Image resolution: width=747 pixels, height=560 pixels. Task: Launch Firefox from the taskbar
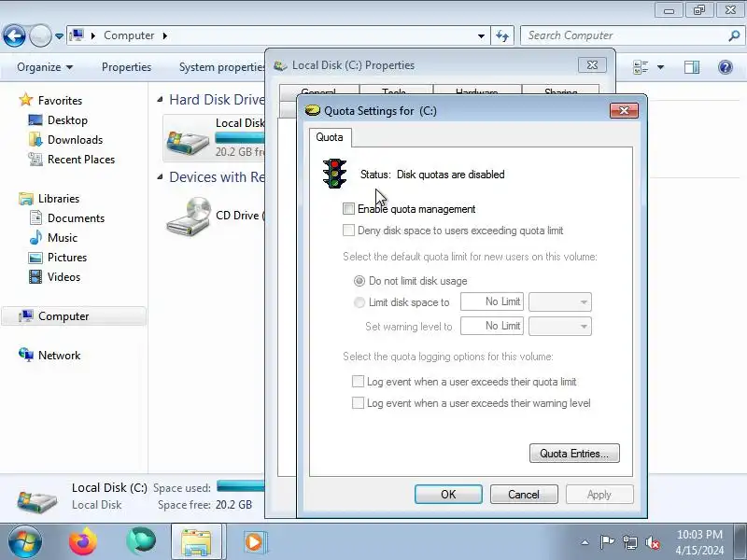[x=83, y=542]
